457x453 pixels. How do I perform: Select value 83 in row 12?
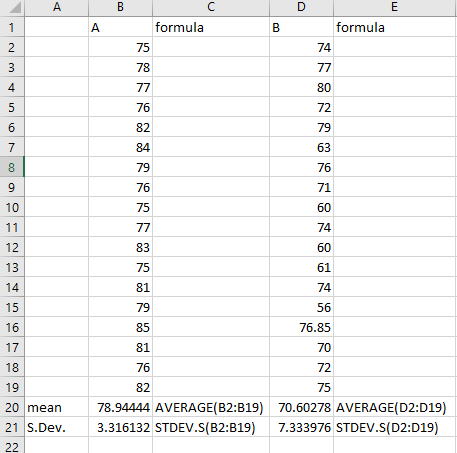(x=120, y=247)
